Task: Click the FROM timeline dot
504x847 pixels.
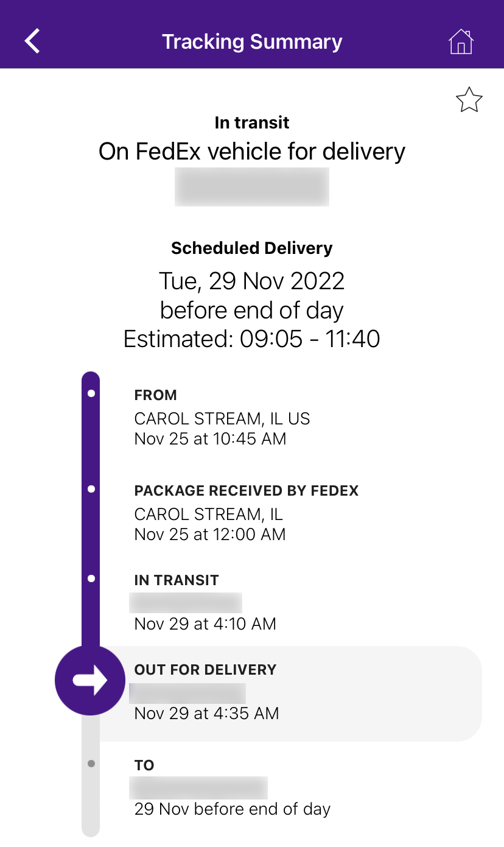Action: click(x=91, y=393)
